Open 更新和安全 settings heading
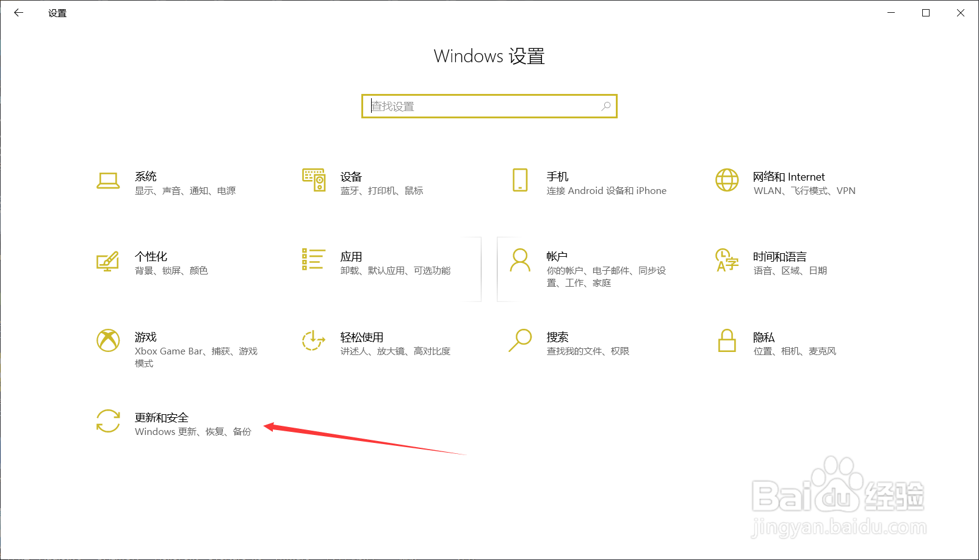 pos(162,417)
